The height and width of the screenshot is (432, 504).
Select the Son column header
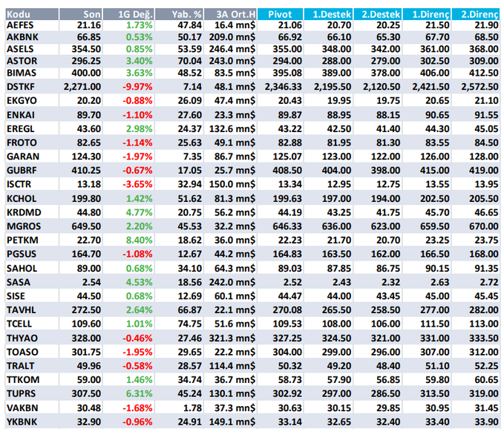(x=81, y=14)
